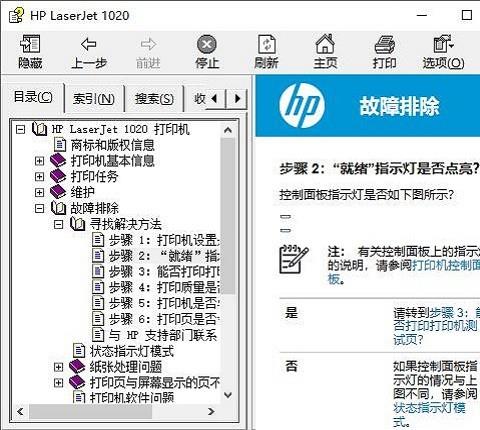The height and width of the screenshot is (430, 480).
Task: Click the tree's vertical scrollbar down arrow
Action: click(228, 395)
